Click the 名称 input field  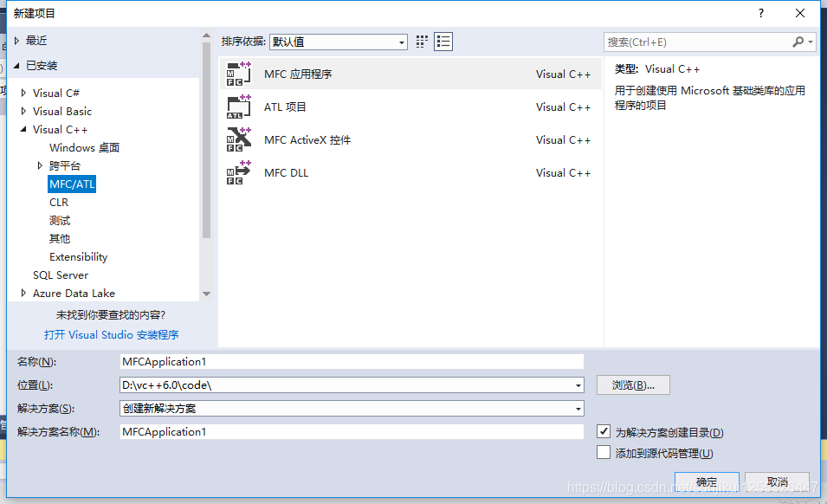coord(352,362)
